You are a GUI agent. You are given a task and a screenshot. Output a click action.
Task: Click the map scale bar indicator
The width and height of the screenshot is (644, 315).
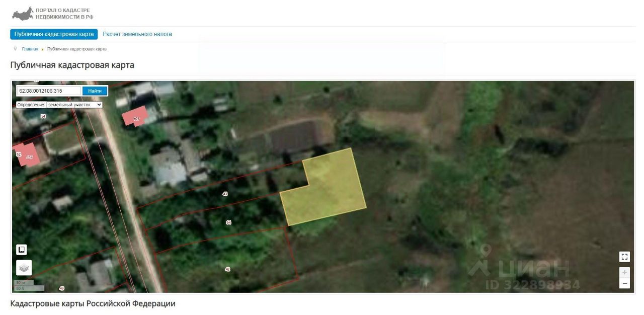click(x=29, y=285)
